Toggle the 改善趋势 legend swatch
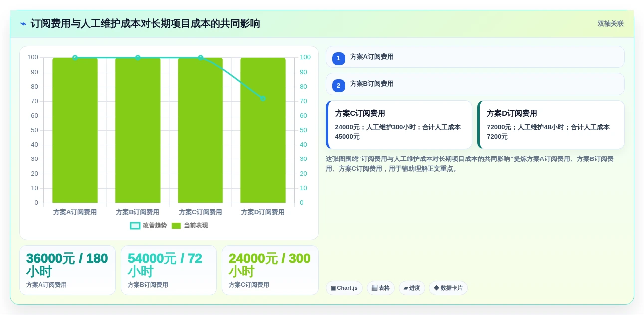 [135, 226]
